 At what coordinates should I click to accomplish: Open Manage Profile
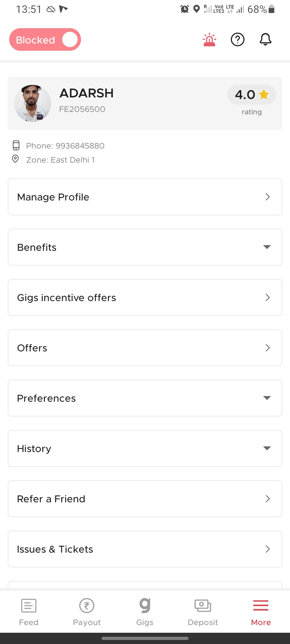pyautogui.click(x=145, y=197)
